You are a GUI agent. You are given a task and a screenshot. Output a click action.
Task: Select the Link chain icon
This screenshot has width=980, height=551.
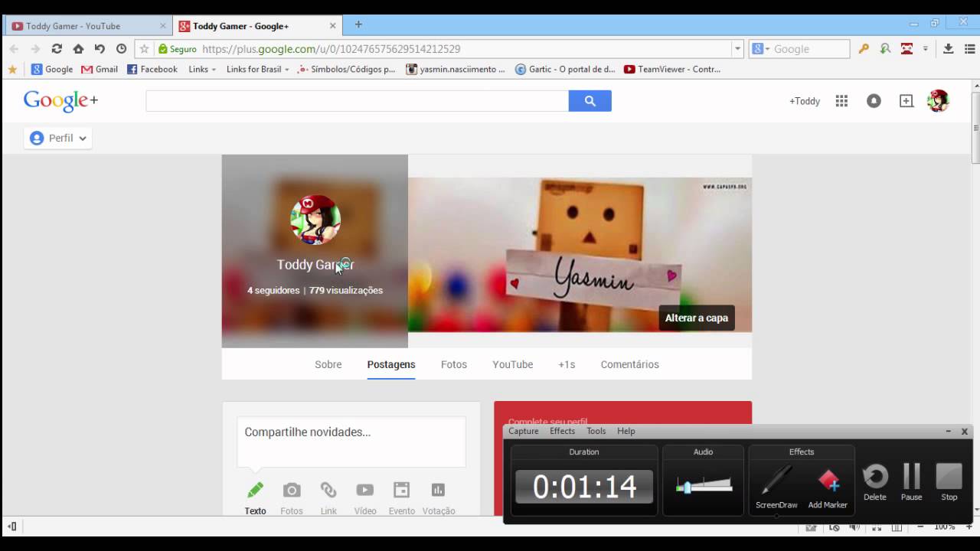[328, 490]
